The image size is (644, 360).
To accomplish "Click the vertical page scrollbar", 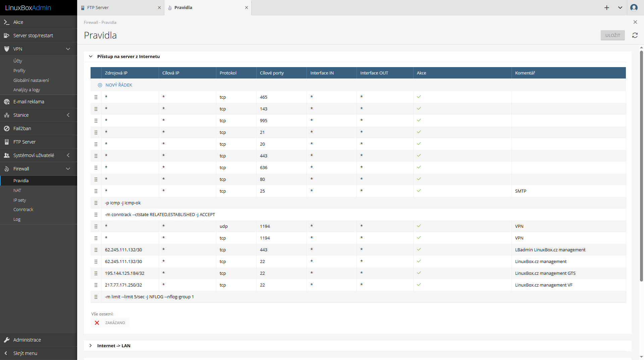I will 641,166.
